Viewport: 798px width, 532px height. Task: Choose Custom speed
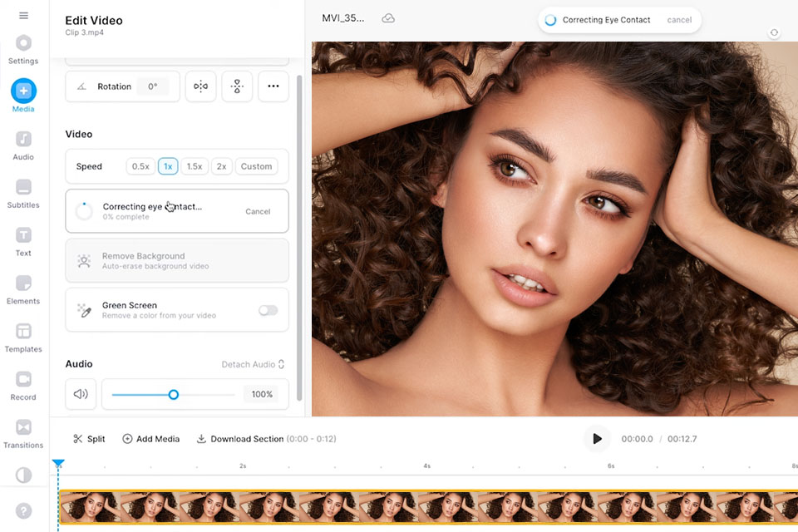click(x=257, y=166)
